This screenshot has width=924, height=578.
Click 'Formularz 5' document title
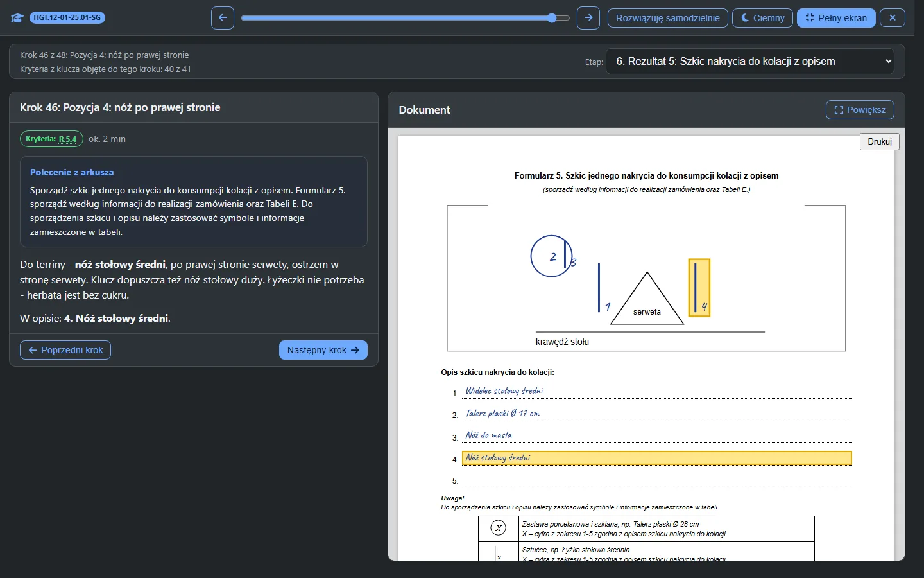pos(646,175)
